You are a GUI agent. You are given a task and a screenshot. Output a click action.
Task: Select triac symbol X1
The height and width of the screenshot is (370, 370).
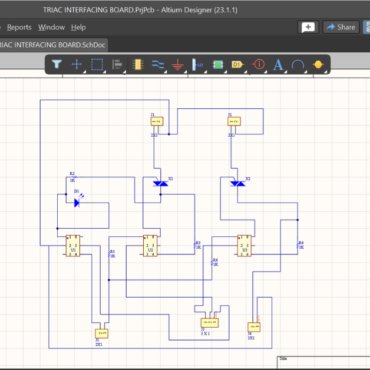click(x=161, y=183)
